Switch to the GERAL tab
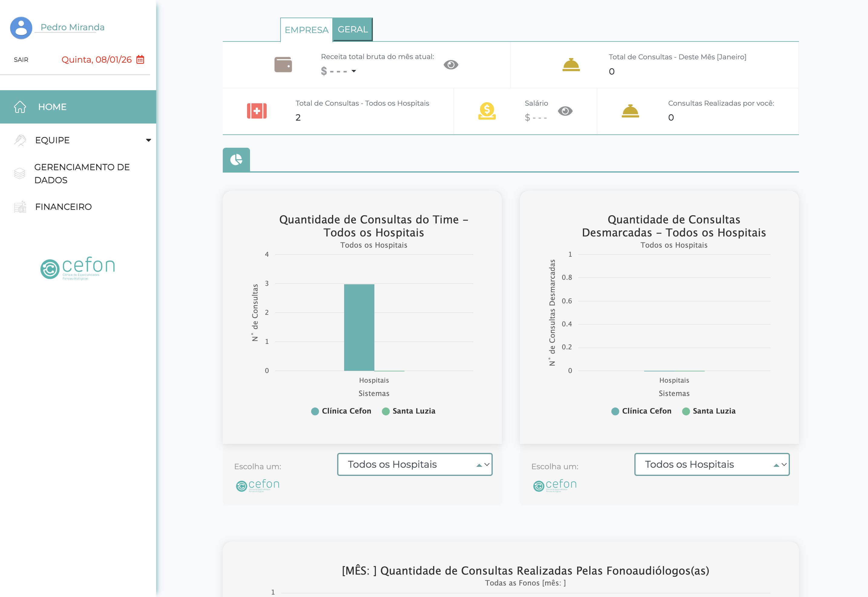 tap(352, 30)
